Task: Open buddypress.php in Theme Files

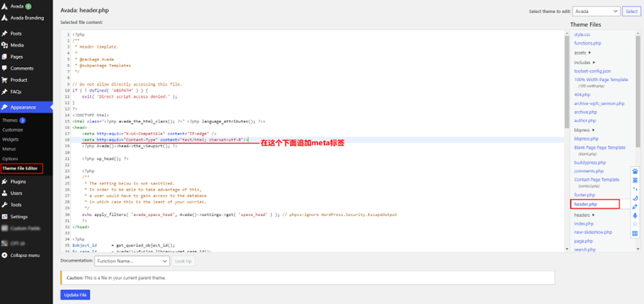Action: point(590,162)
